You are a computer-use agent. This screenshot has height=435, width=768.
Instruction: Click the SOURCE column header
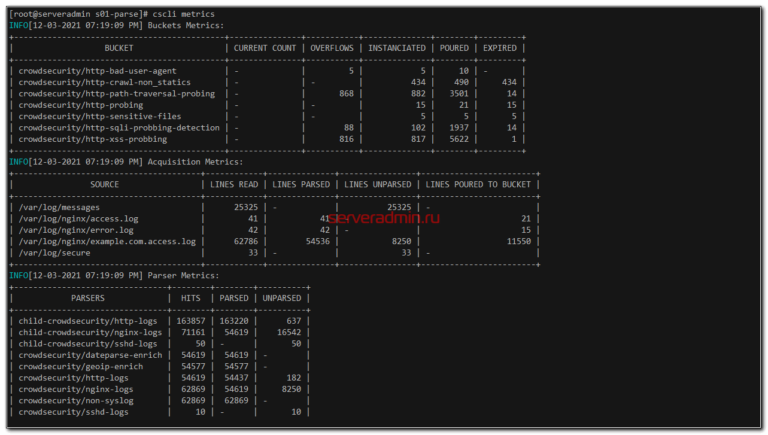click(x=104, y=184)
